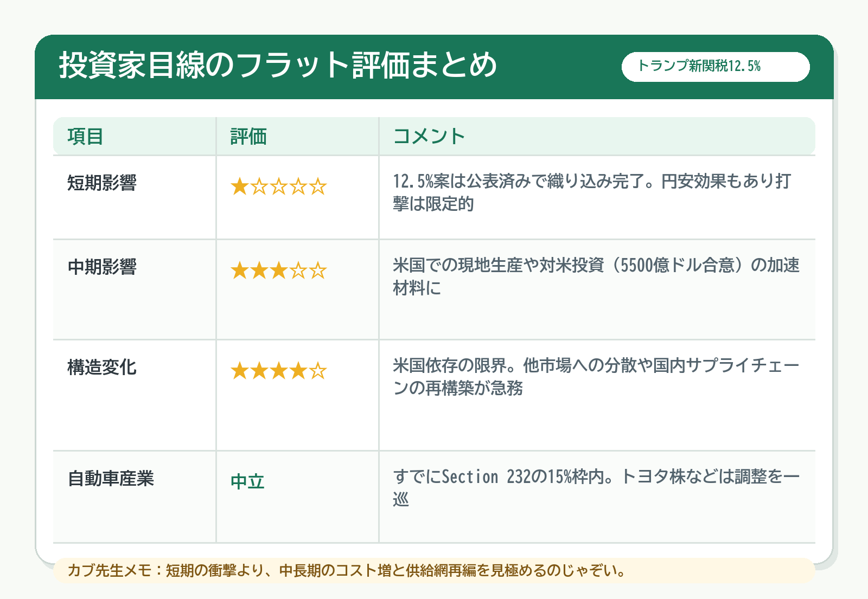The width and height of the screenshot is (868, 599).
Task: Select the 構造変化 row label
Action: point(102,368)
